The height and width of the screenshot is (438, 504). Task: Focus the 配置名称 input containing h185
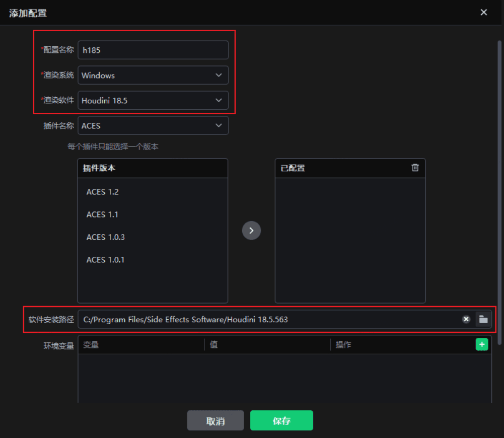(153, 50)
